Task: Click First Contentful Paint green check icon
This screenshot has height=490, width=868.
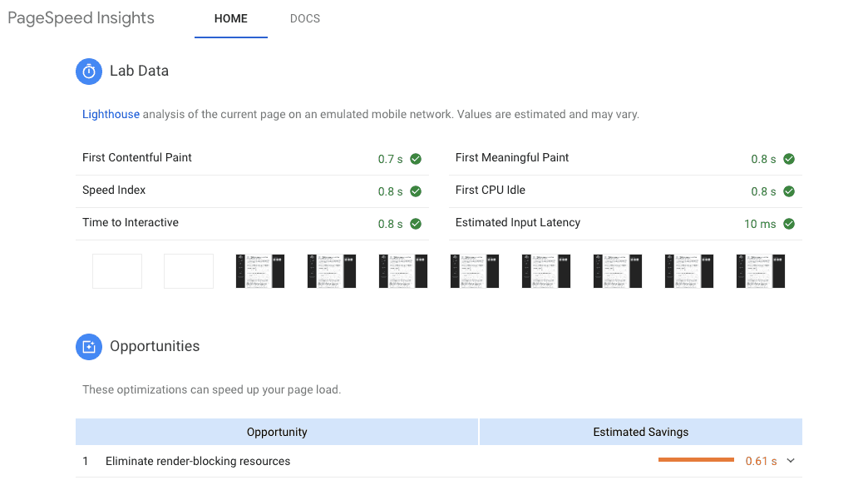Action: (416, 159)
